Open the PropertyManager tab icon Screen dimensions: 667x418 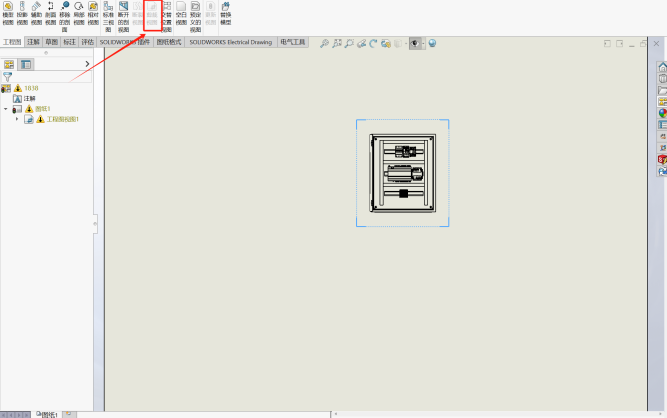click(26, 64)
